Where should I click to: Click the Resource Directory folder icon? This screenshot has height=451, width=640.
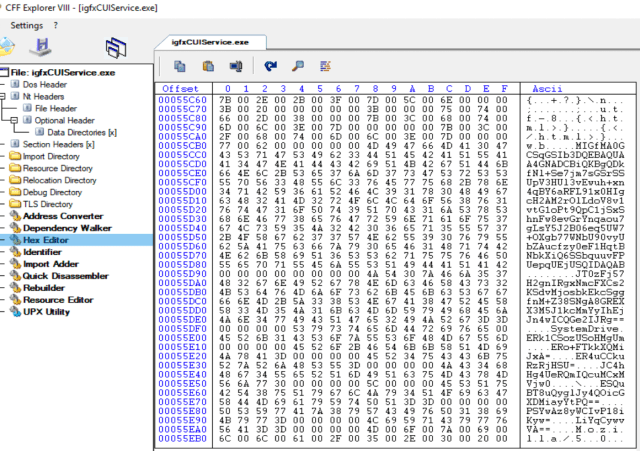[x=15, y=168]
